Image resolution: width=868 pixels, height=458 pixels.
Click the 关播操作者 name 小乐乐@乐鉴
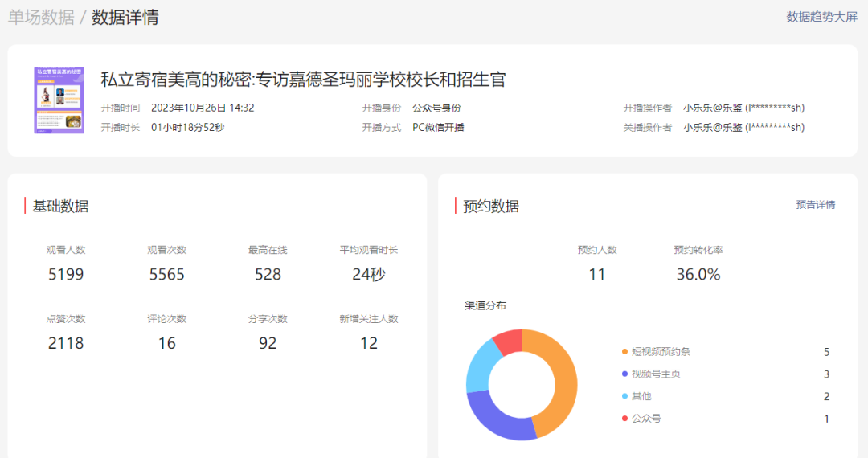coord(743,127)
